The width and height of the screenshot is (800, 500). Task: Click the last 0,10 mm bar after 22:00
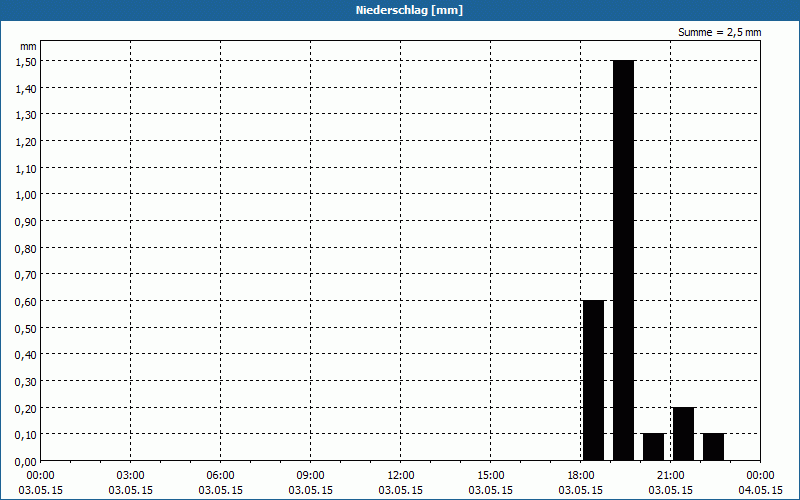[713, 447]
